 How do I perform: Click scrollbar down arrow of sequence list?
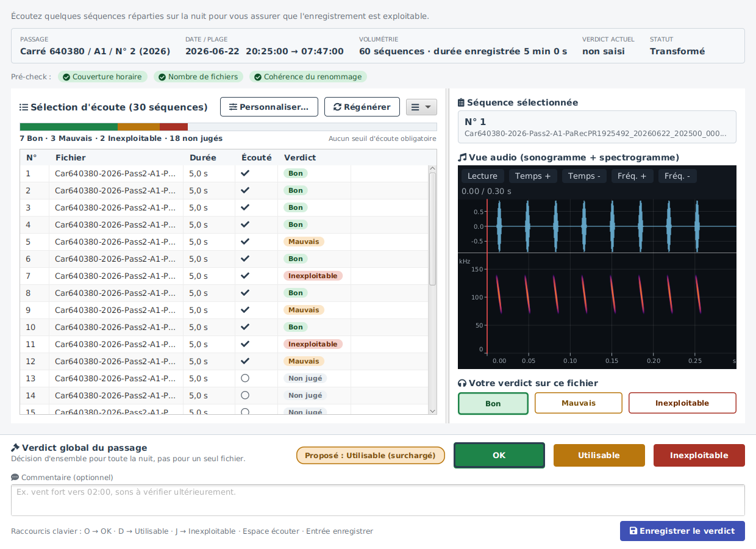point(432,411)
